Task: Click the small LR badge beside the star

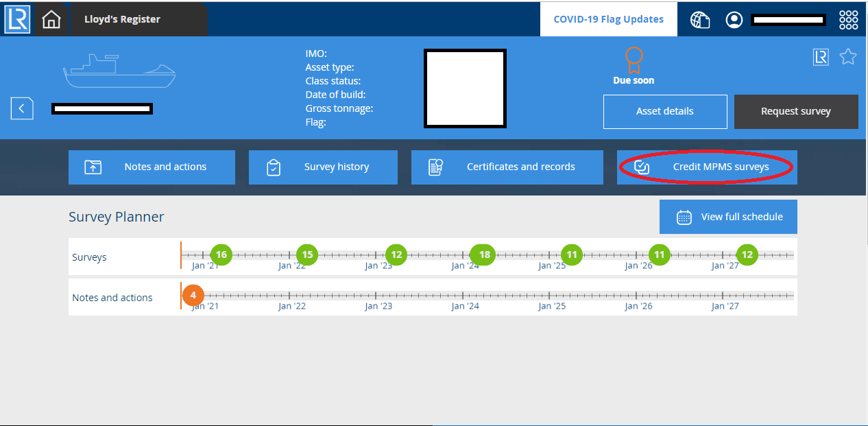Action: [821, 57]
